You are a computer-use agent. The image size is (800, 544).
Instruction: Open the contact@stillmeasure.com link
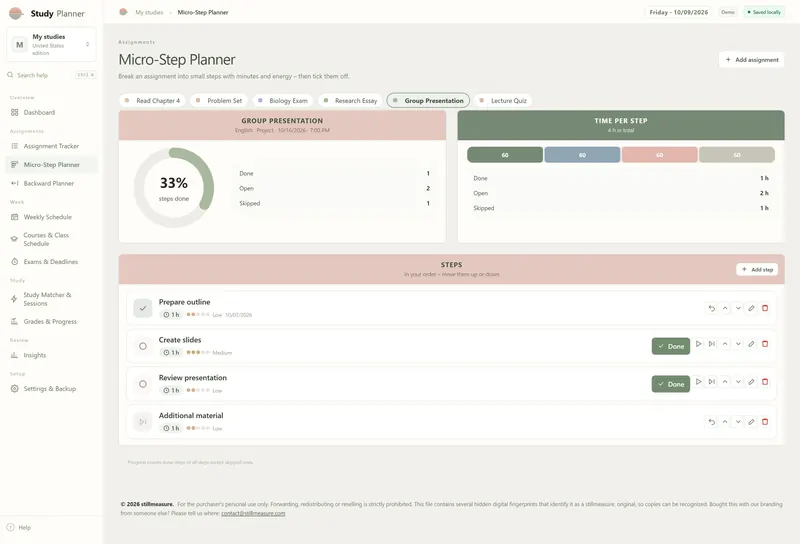click(253, 513)
